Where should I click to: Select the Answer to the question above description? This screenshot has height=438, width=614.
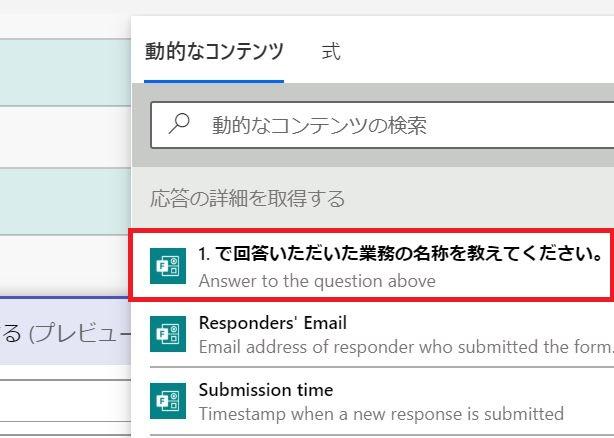tap(317, 281)
